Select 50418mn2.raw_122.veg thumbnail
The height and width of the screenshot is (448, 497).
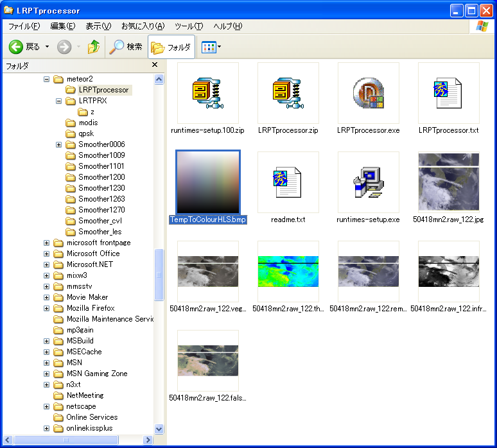(x=208, y=271)
